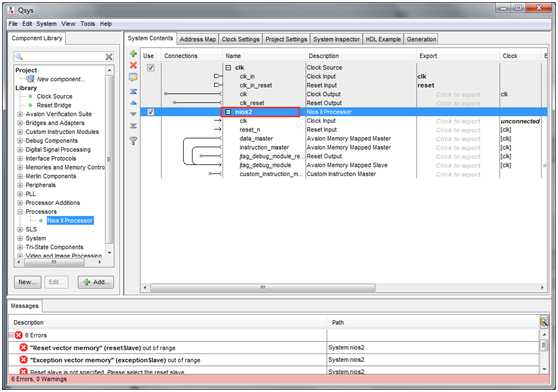Switch to the Generation tab
Viewport: 558px width, 392px height.
pyautogui.click(x=421, y=39)
